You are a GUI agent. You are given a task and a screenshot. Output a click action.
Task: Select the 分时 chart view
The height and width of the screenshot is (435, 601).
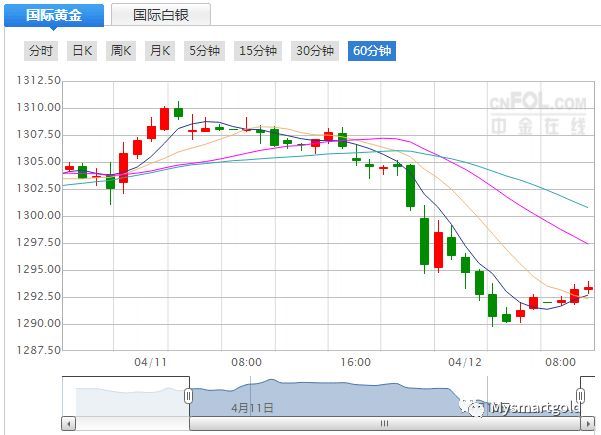pyautogui.click(x=41, y=51)
